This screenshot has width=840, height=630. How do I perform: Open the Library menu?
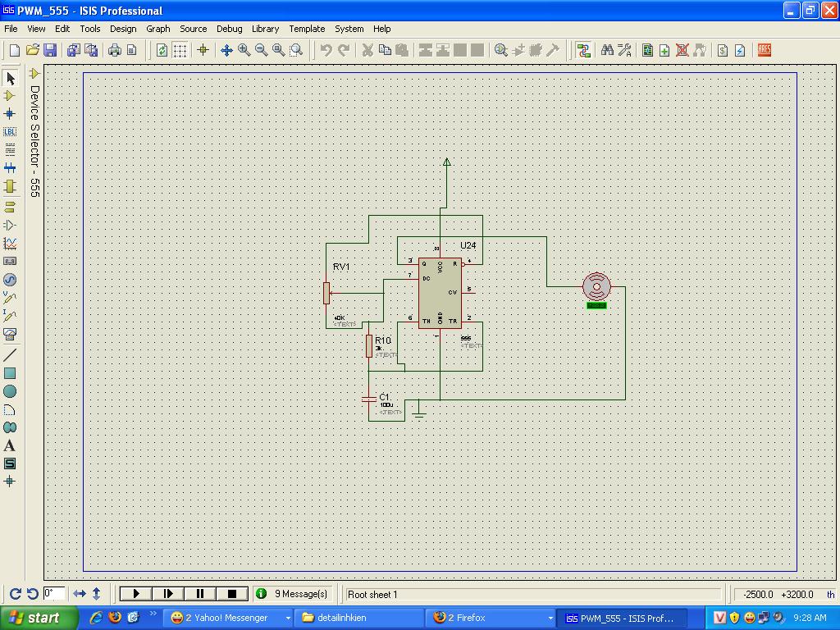click(x=265, y=29)
